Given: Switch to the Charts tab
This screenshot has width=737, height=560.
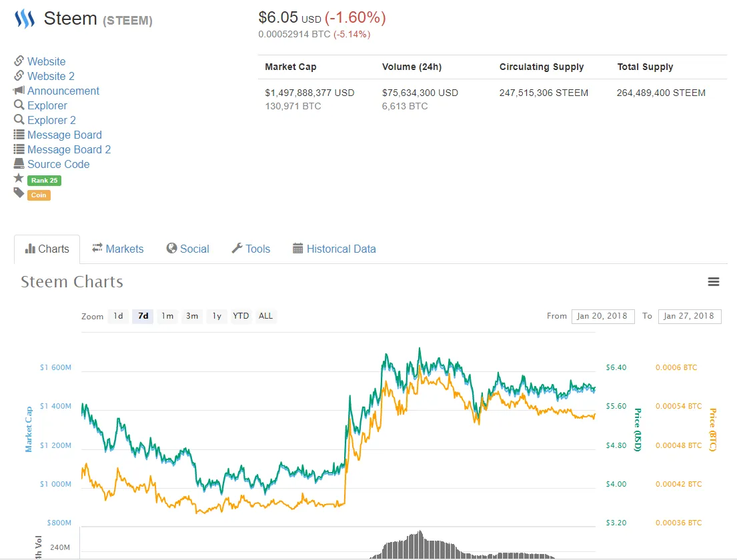Looking at the screenshot, I should coord(47,249).
